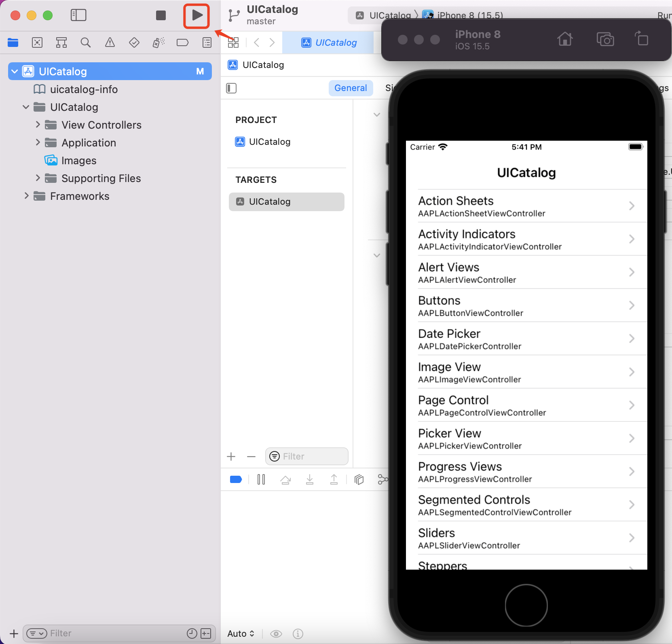Toggle the project navigator panel visibility

pos(78,15)
